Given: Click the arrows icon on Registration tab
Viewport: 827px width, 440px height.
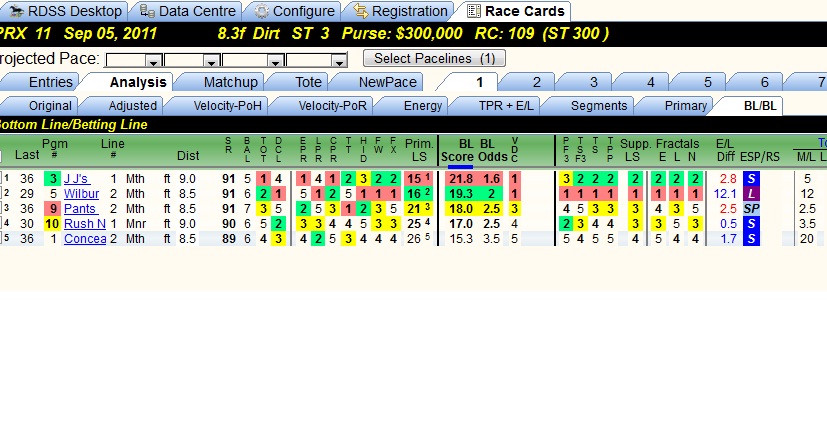Looking at the screenshot, I should [361, 11].
